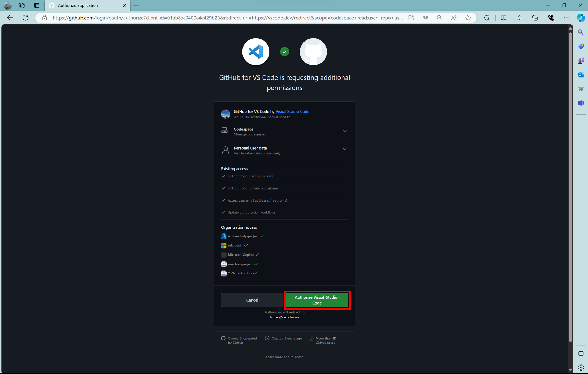Open Copilot in Edge
The image size is (588, 374).
coord(581,18)
